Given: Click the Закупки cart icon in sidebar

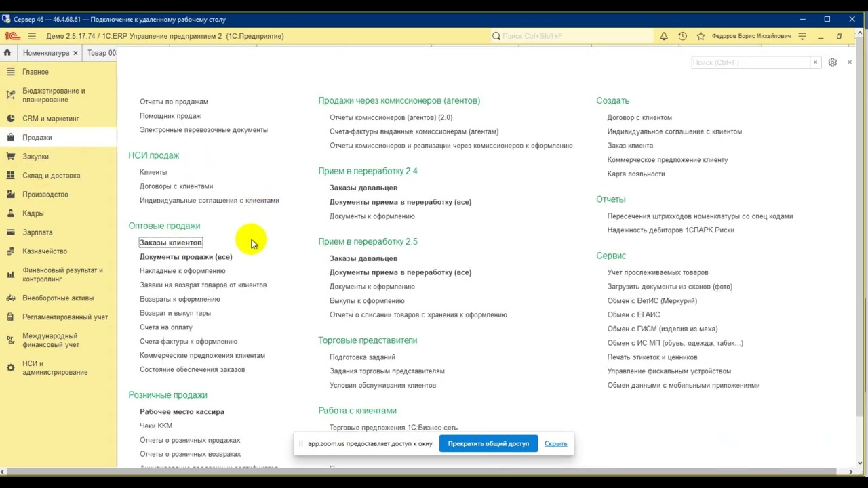Looking at the screenshot, I should tap(10, 157).
